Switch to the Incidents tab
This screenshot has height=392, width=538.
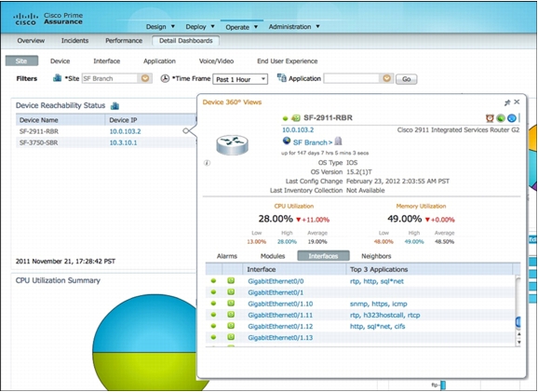74,41
